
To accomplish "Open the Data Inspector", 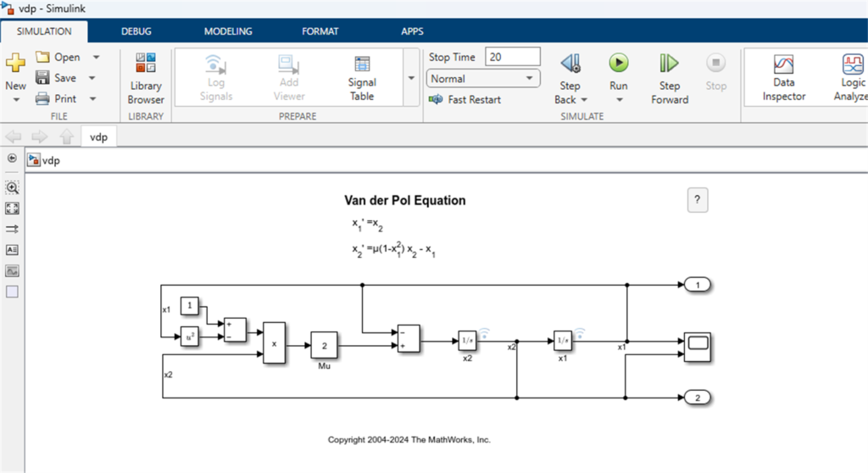I will click(783, 78).
